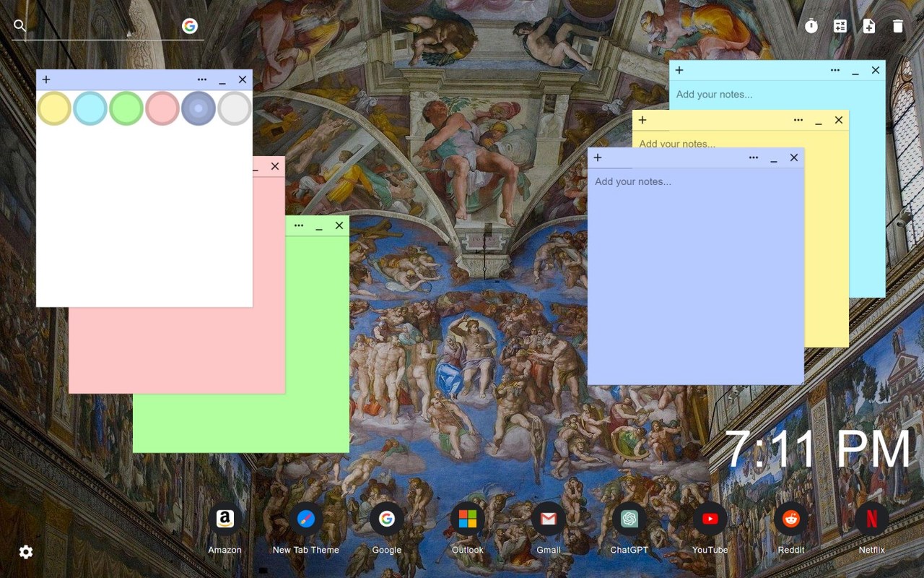Select the pink color swatch
The image size is (924, 578).
pos(162,108)
